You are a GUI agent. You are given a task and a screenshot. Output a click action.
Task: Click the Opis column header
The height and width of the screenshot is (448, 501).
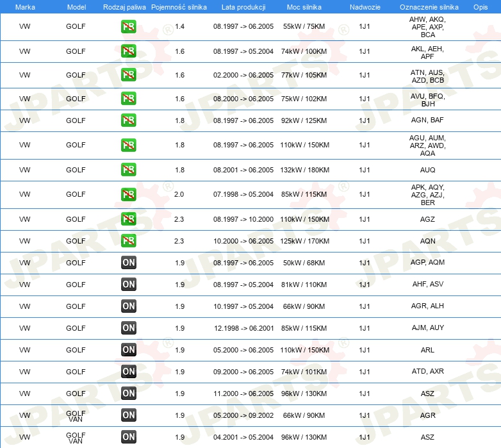480,7
